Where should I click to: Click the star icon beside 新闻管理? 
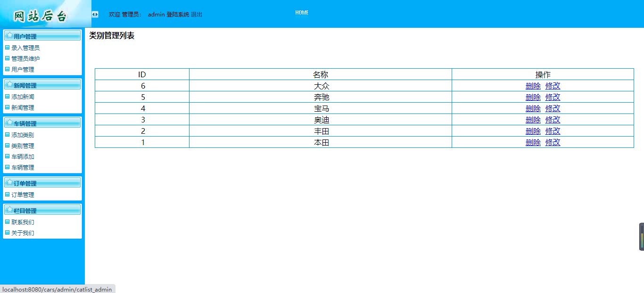(x=9, y=84)
